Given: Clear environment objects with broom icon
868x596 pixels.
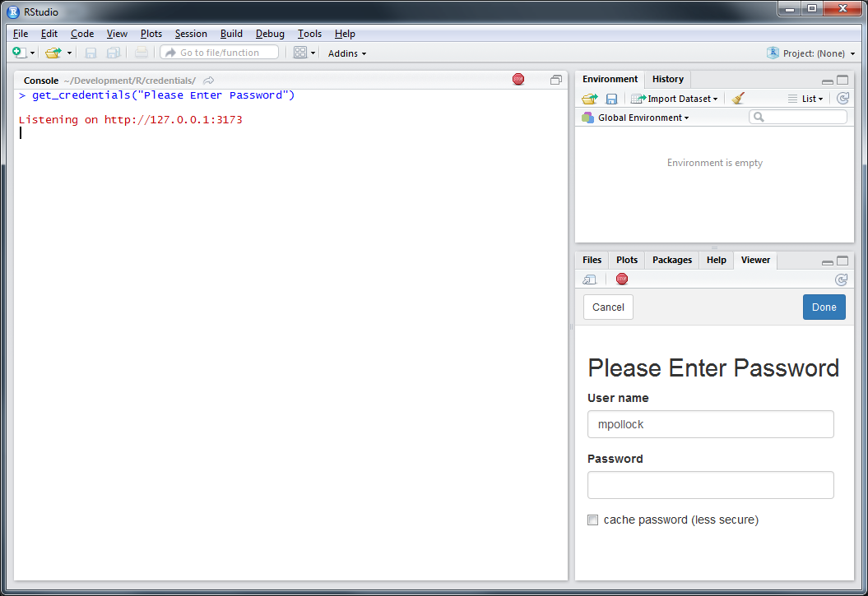Looking at the screenshot, I should [x=738, y=99].
